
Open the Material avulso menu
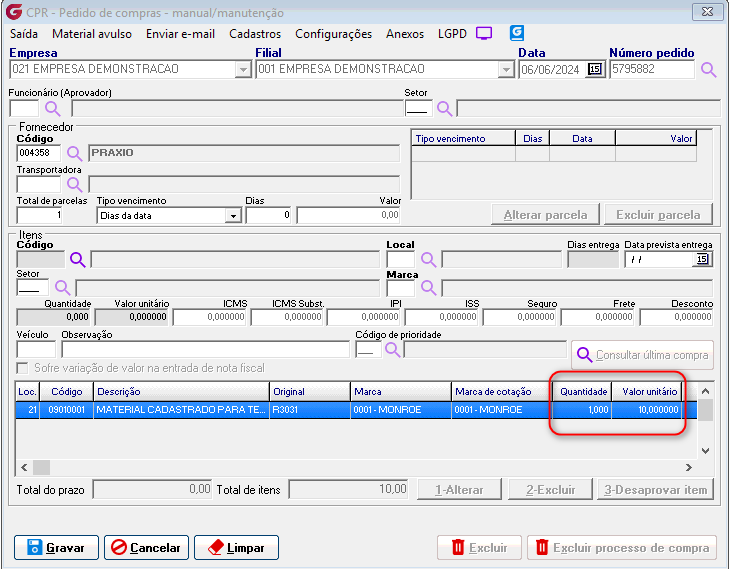point(92,34)
